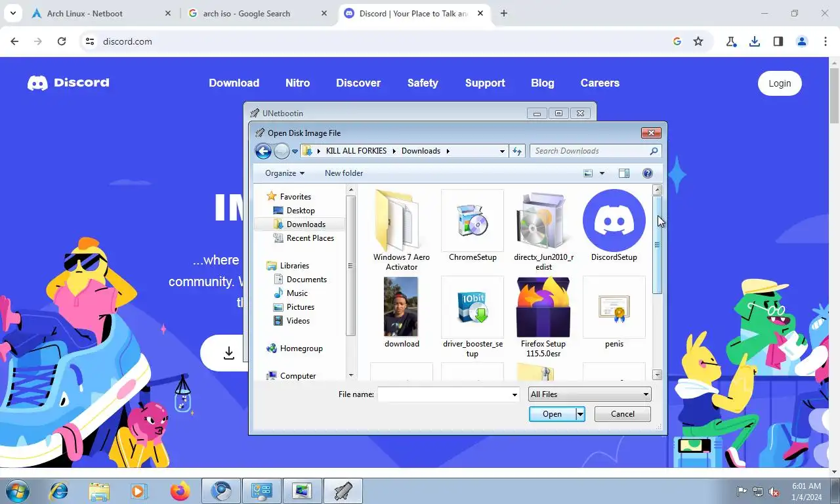Click the File name input field

point(444,394)
